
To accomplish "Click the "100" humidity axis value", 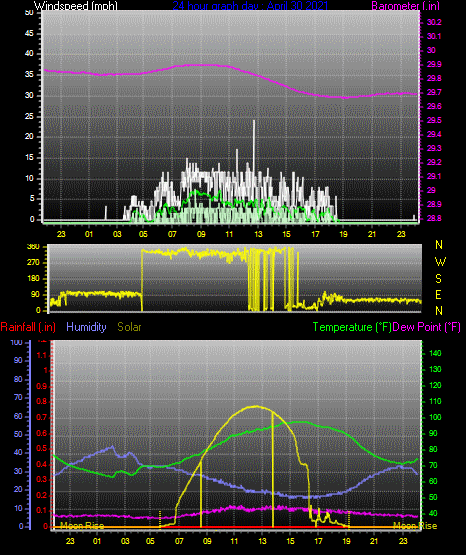I will [x=17, y=343].
